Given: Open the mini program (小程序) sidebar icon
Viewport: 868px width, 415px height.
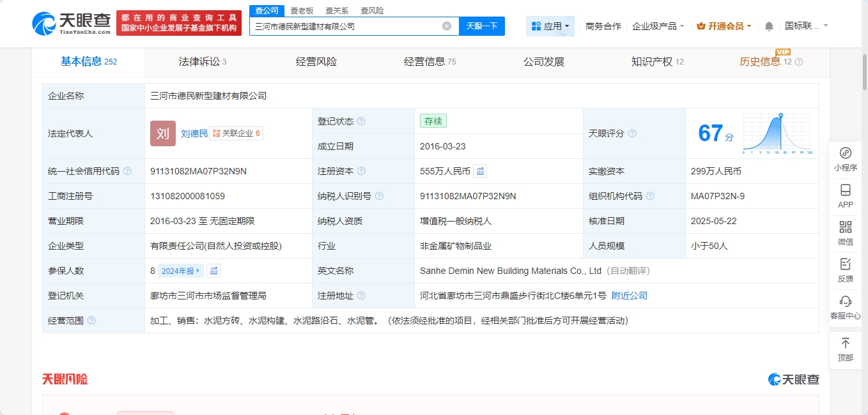Looking at the screenshot, I should [x=845, y=158].
